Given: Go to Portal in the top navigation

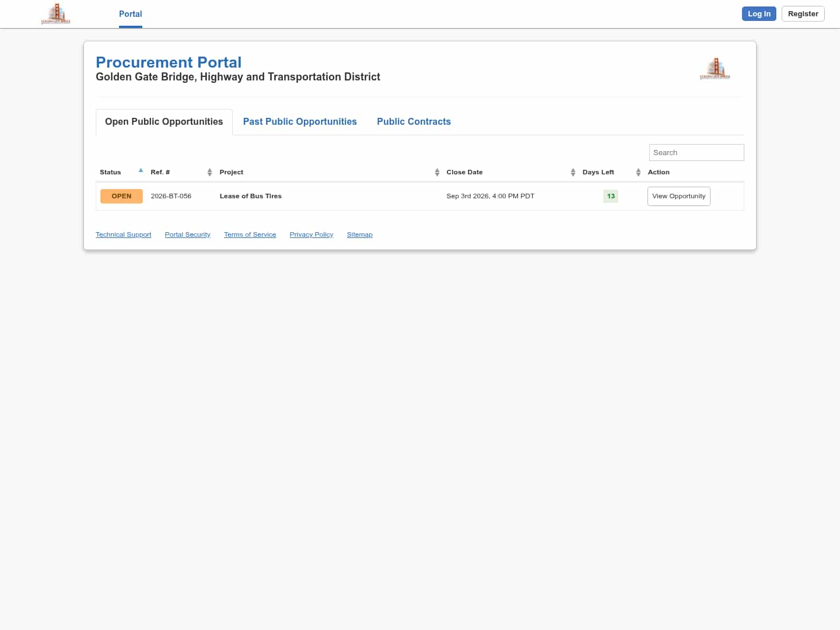Looking at the screenshot, I should (x=131, y=14).
